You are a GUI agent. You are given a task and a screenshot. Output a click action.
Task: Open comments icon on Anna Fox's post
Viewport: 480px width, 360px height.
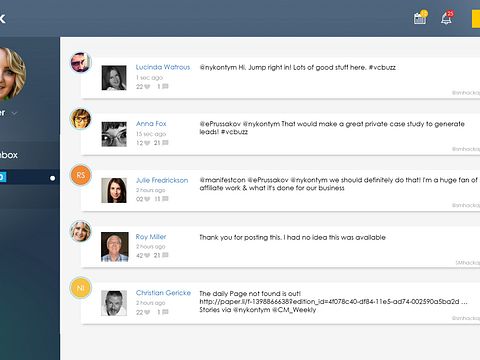[x=165, y=143]
